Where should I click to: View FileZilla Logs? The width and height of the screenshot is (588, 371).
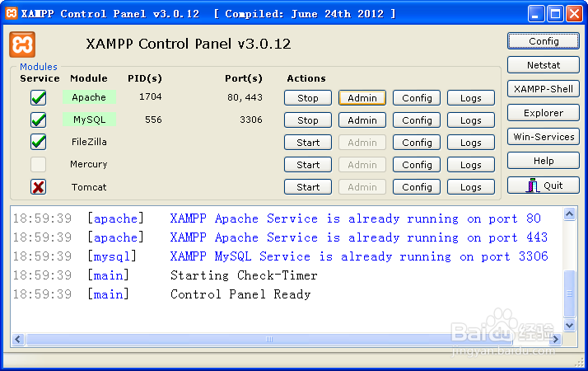pos(471,143)
